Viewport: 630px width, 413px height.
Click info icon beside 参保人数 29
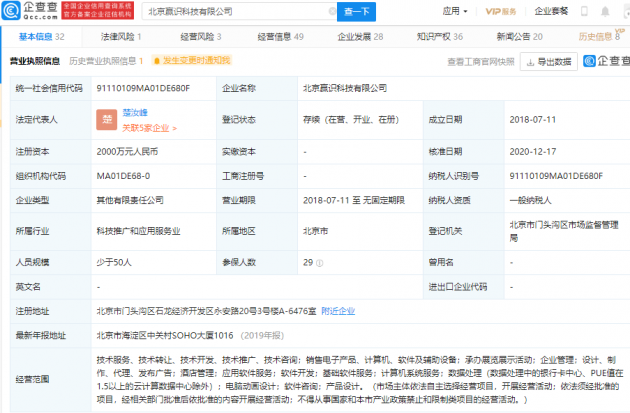pyautogui.click(x=319, y=263)
